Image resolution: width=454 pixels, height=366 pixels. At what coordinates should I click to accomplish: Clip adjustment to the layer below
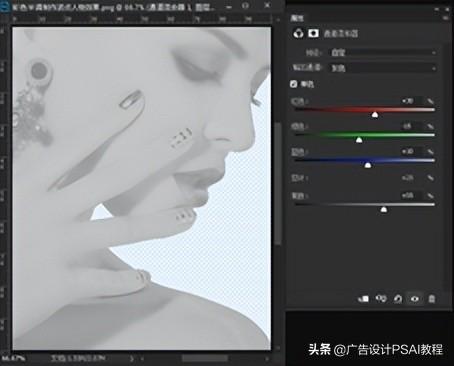coord(363,299)
